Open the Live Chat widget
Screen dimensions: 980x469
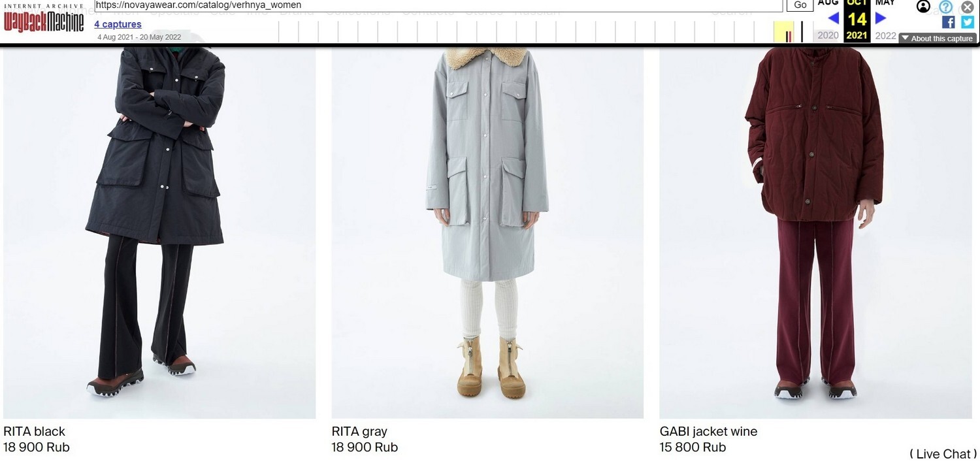point(943,454)
